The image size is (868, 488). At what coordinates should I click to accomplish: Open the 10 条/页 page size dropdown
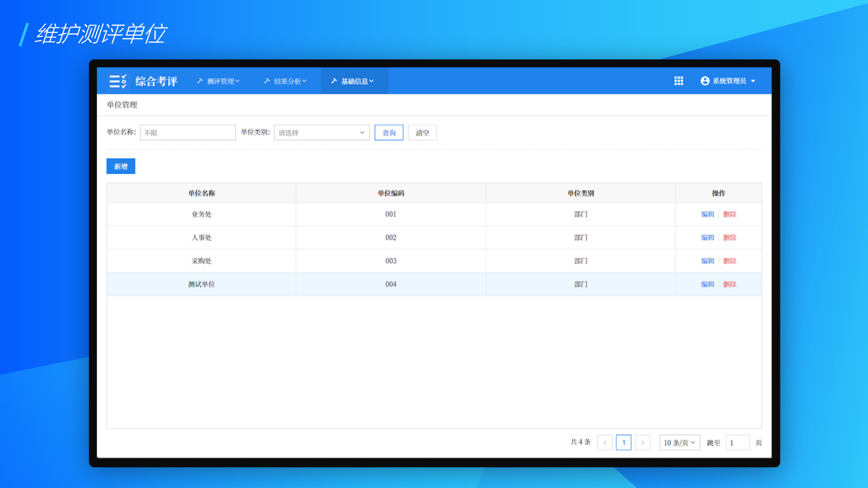click(679, 443)
